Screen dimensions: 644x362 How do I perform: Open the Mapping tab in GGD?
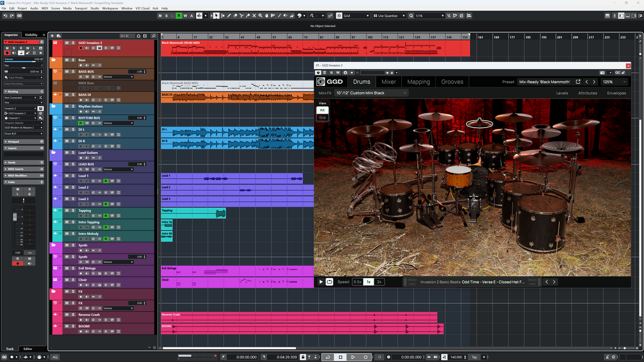coord(418,82)
